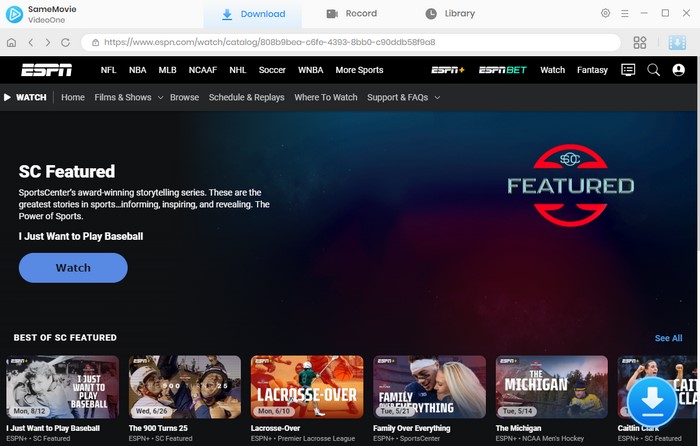Switch to the Download tab
Image resolution: width=700 pixels, height=446 pixels.
pyautogui.click(x=253, y=14)
